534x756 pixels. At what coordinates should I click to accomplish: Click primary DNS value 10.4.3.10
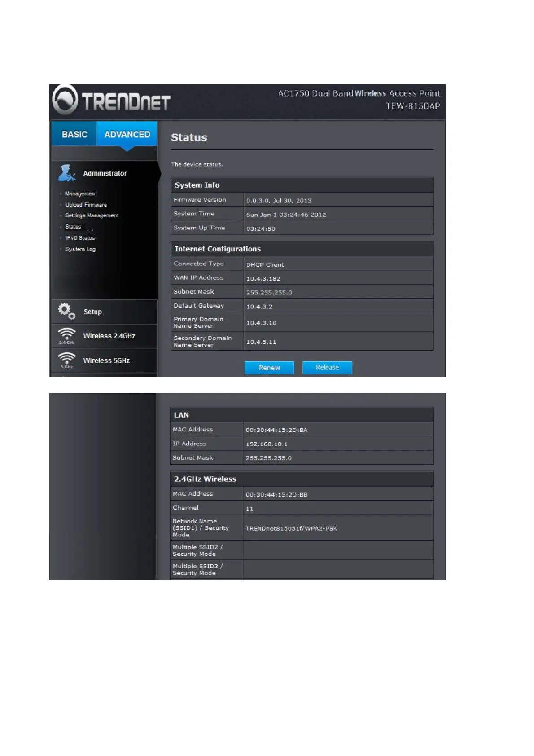pyautogui.click(x=261, y=323)
